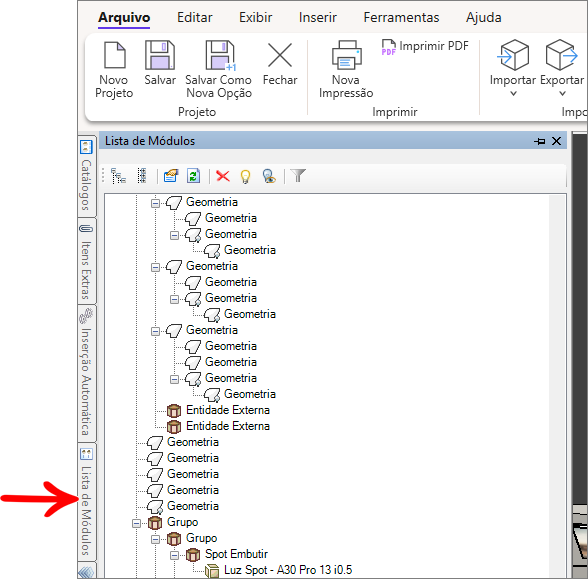Viewport: 588px width, 579px height.
Task: Switch to the Editar tab
Action: (195, 18)
